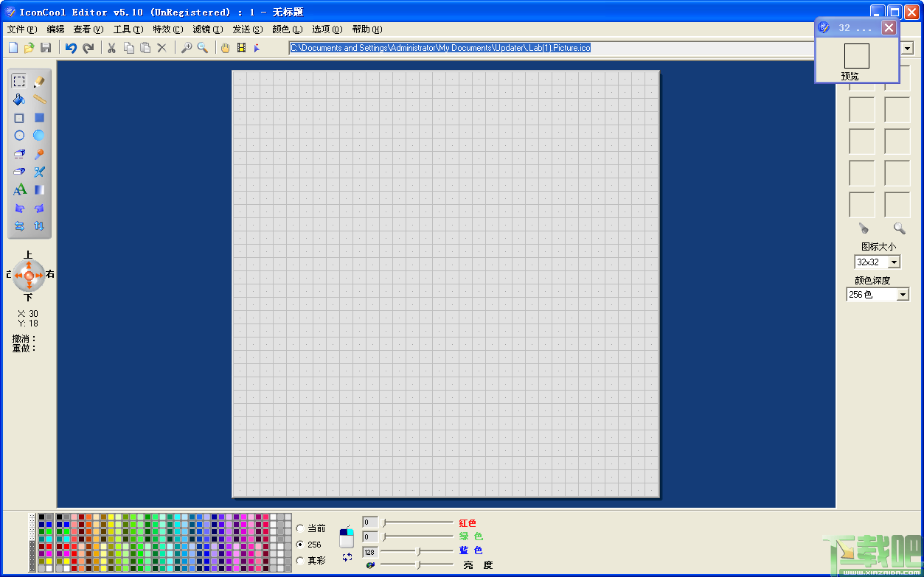The image size is (924, 577).
Task: Select the hollow ellipse tool
Action: click(19, 136)
